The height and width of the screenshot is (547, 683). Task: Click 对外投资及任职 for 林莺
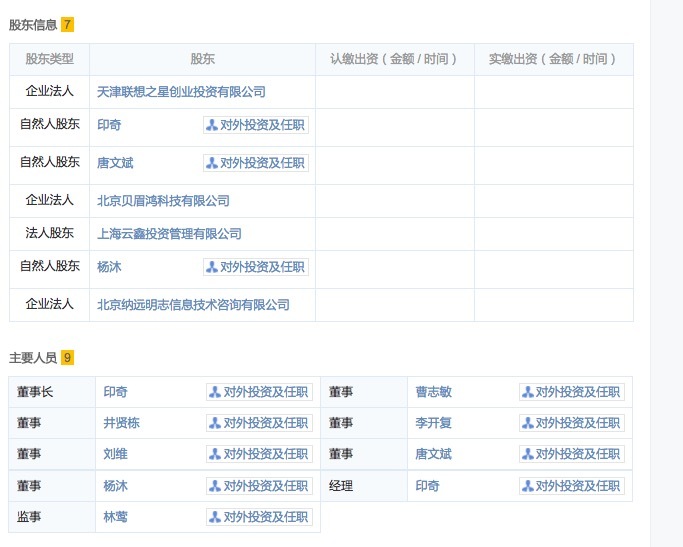tap(259, 517)
